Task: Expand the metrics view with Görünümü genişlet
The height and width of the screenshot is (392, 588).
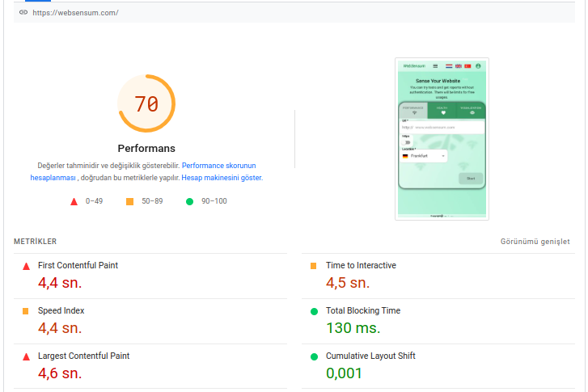Action: [535, 242]
